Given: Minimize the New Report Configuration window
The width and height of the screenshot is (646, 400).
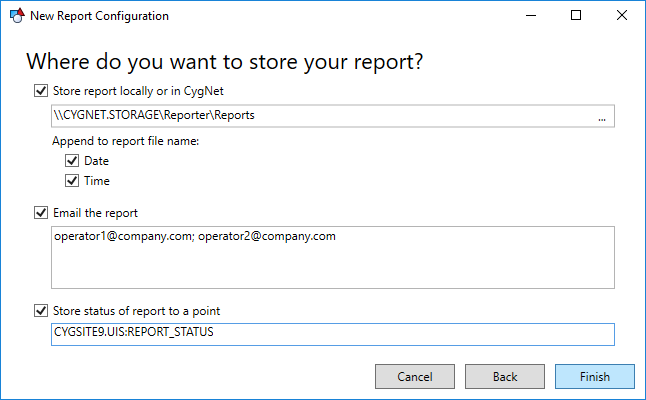Looking at the screenshot, I should pos(531,16).
